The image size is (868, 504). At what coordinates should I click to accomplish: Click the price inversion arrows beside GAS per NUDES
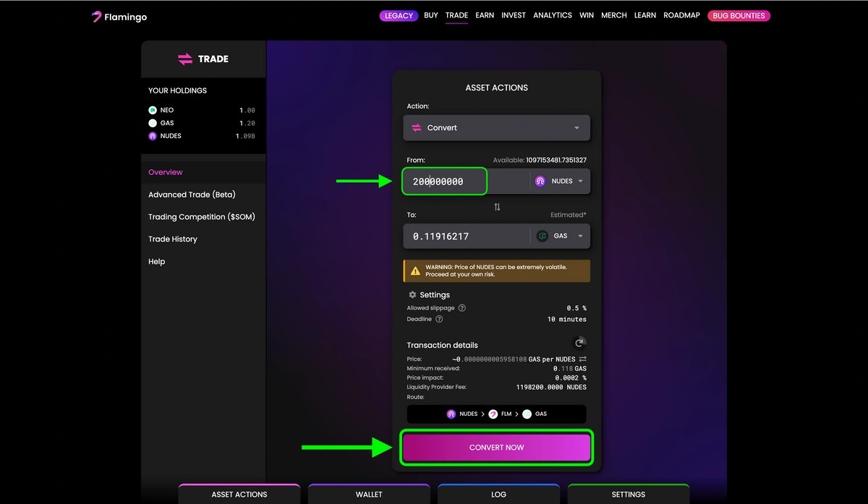(x=584, y=358)
